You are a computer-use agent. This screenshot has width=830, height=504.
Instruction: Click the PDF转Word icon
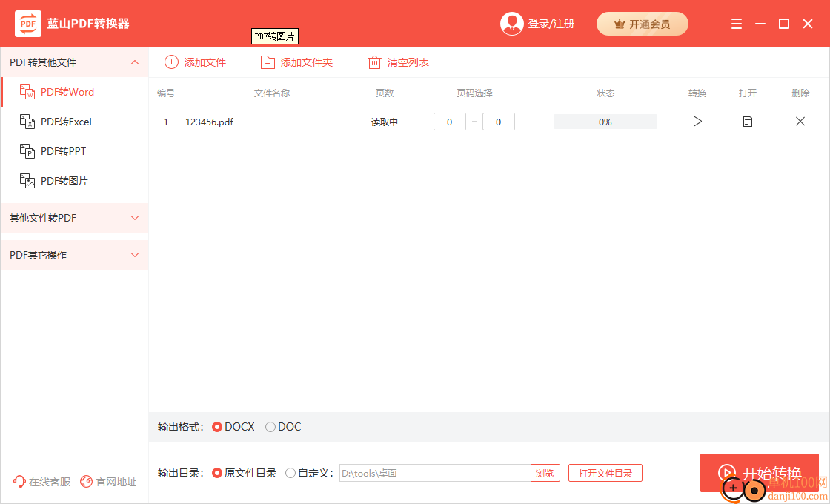pyautogui.click(x=27, y=92)
